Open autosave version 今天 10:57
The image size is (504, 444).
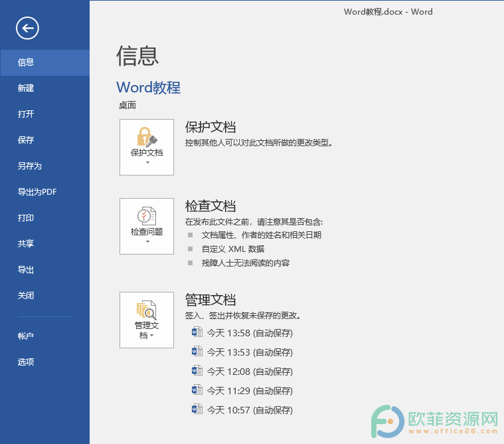click(x=250, y=410)
